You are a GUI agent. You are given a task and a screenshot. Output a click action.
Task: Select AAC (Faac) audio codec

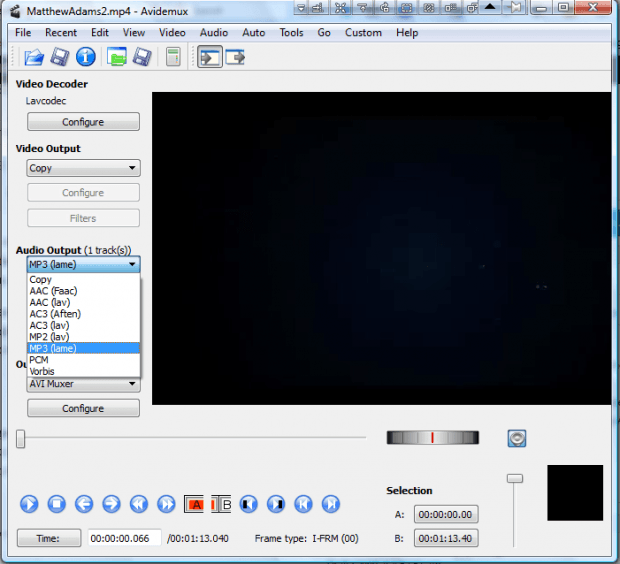pyautogui.click(x=83, y=291)
